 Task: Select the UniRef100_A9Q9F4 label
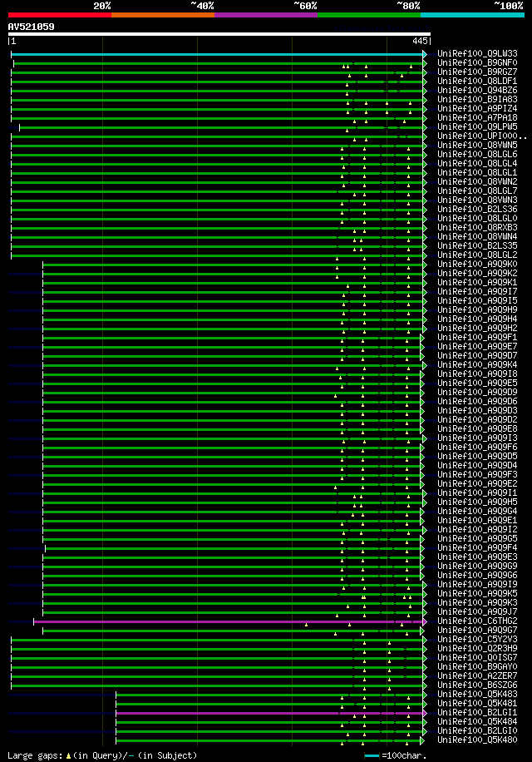[x=477, y=547]
